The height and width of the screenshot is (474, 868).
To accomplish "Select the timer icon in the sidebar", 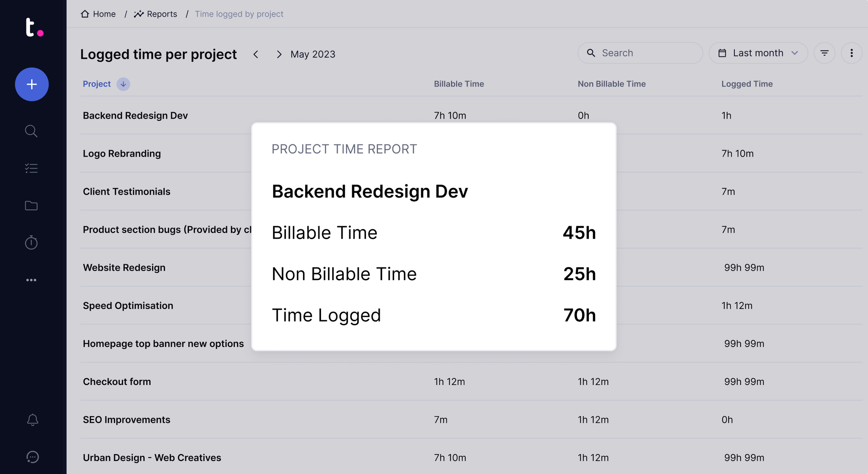I will tap(31, 242).
